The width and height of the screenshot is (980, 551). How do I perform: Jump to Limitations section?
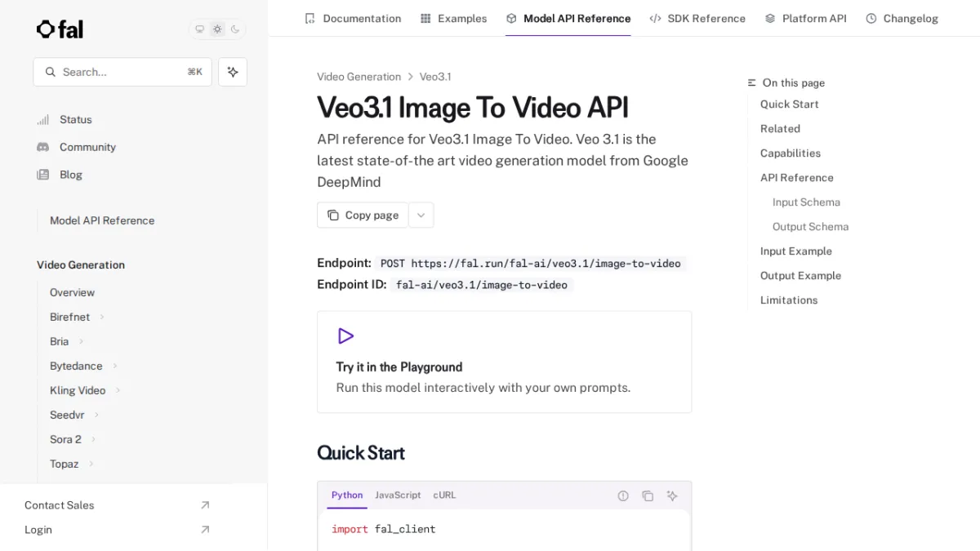pyautogui.click(x=789, y=300)
